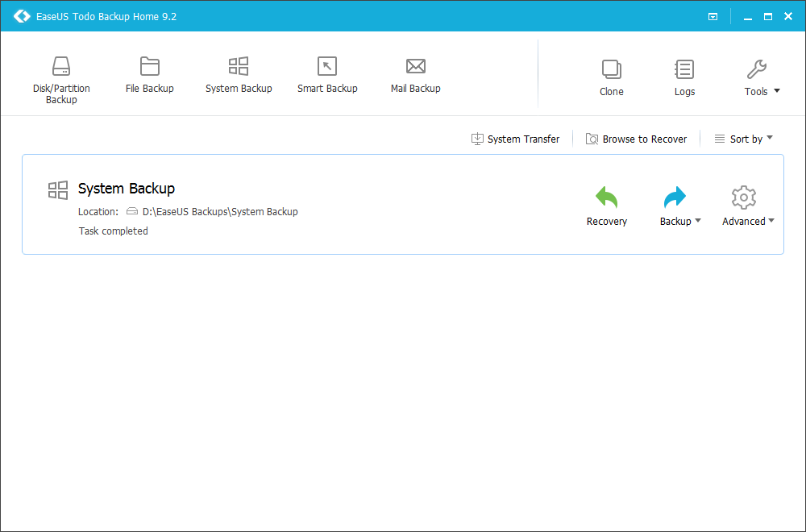Expand the Advanced dropdown arrow
This screenshot has width=806, height=532.
point(771,221)
